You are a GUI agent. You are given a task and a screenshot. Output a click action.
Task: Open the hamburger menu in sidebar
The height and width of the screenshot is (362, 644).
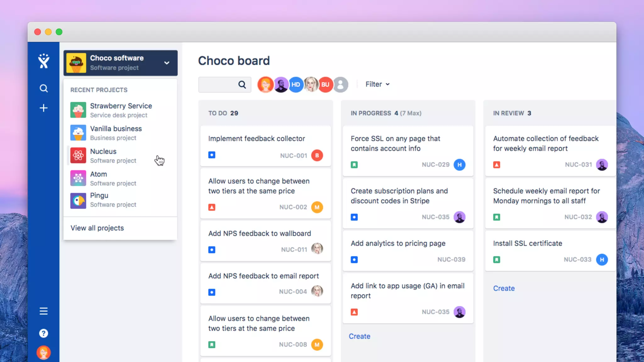[x=44, y=311]
